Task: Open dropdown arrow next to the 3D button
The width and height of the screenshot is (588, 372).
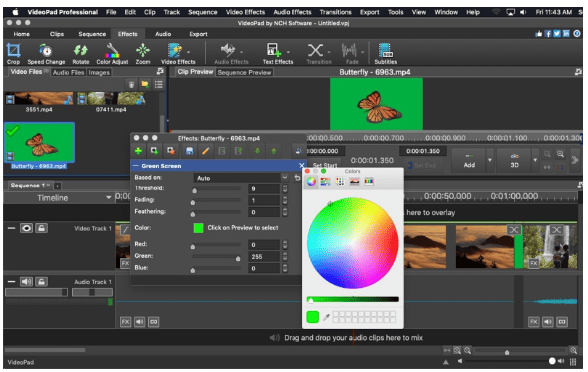Action: click(x=535, y=160)
